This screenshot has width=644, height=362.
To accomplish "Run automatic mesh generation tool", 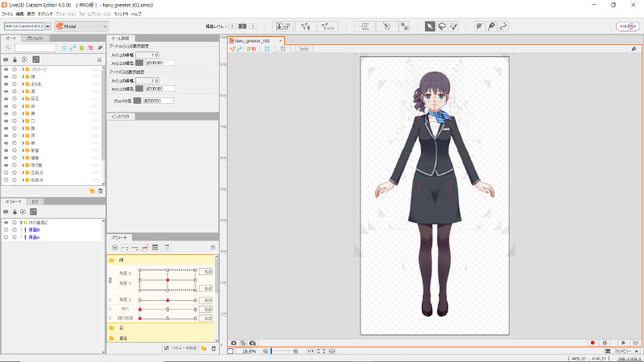I will point(328,27).
